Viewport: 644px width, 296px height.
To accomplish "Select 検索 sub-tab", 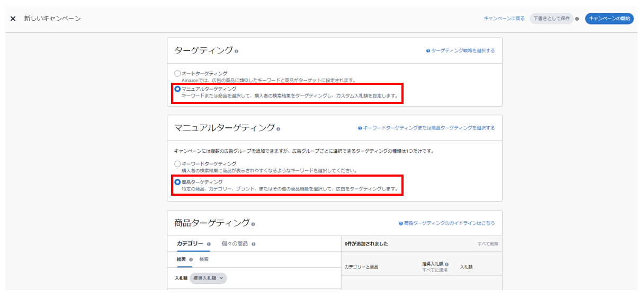I will [204, 259].
